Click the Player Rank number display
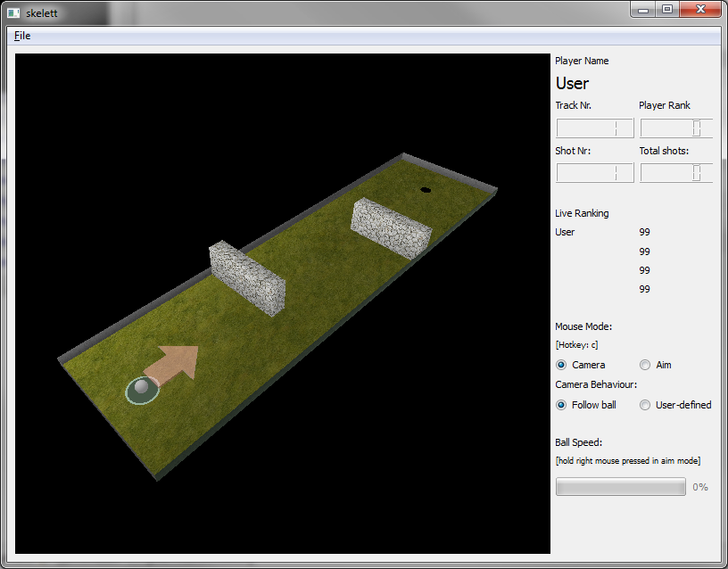The image size is (728, 569). point(676,128)
